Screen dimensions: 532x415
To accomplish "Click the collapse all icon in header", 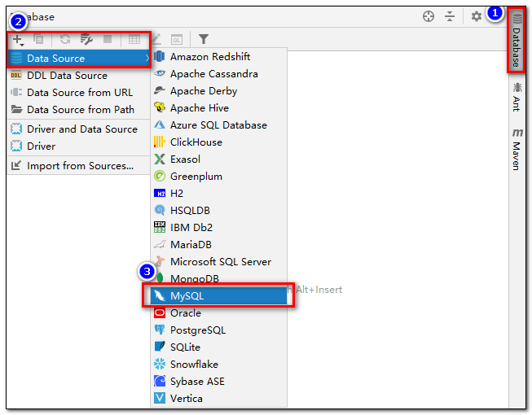I will pyautogui.click(x=450, y=16).
